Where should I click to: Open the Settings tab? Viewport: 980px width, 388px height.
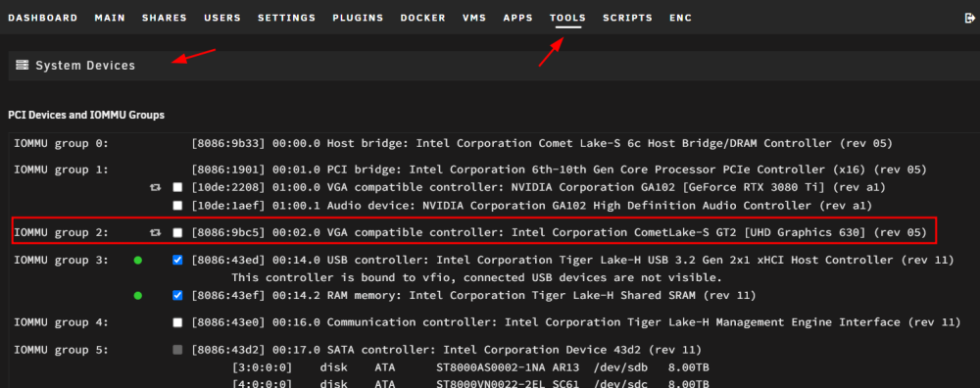point(287,18)
